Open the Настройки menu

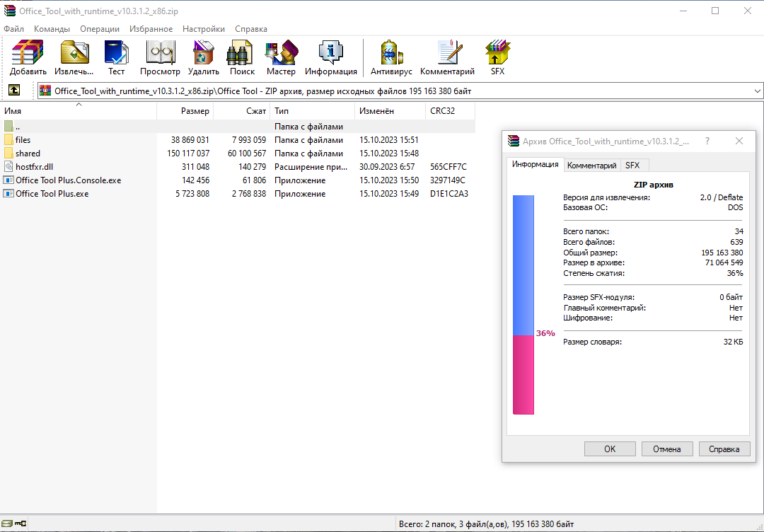(204, 29)
